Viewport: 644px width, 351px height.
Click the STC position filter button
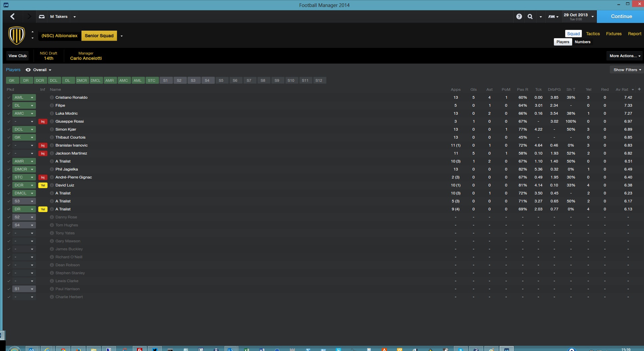(152, 80)
